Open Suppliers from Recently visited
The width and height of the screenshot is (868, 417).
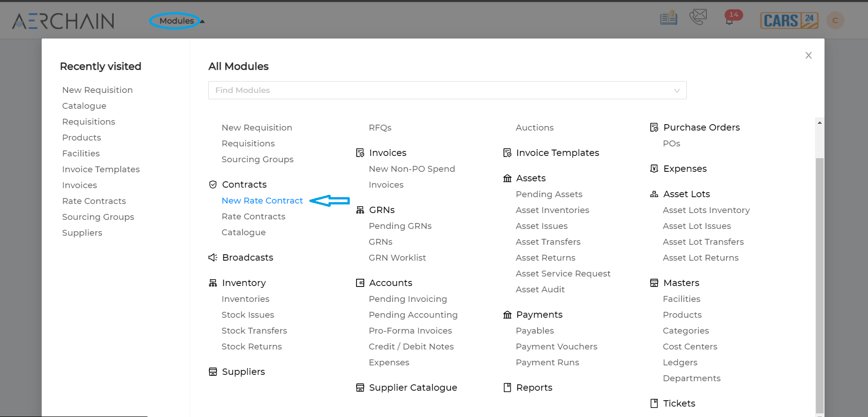(x=82, y=233)
